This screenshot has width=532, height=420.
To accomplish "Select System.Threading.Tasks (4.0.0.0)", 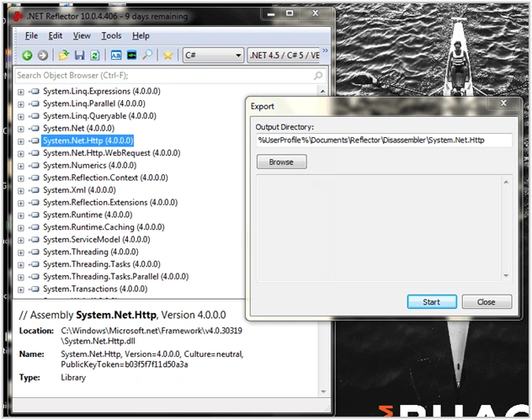I will click(x=102, y=264).
